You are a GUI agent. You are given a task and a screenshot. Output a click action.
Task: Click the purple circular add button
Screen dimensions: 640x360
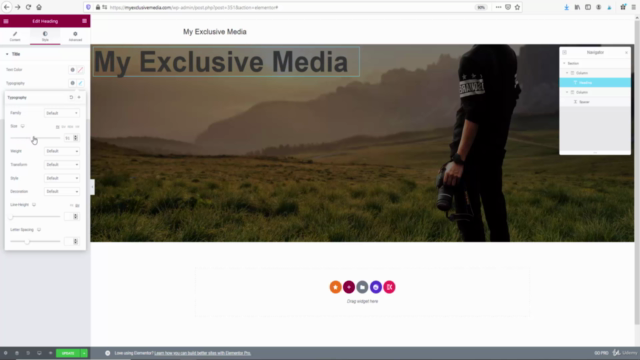click(376, 287)
